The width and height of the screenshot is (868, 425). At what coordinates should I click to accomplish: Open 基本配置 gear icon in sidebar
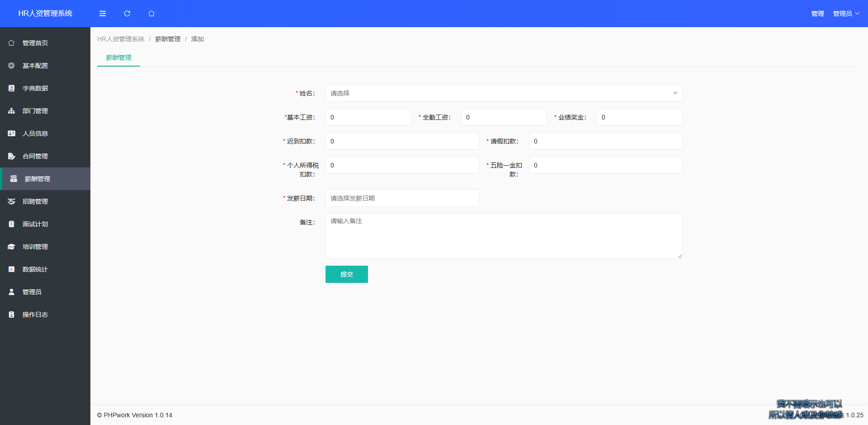(x=12, y=66)
